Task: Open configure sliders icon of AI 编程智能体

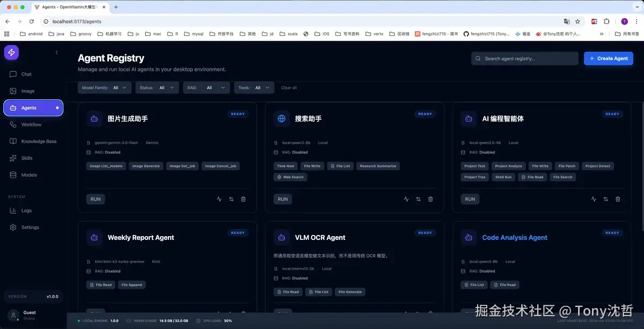Action: 606,199
